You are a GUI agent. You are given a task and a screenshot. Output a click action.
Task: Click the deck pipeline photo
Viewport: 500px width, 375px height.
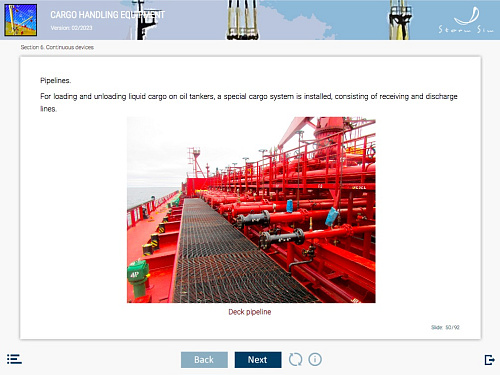pyautogui.click(x=251, y=210)
